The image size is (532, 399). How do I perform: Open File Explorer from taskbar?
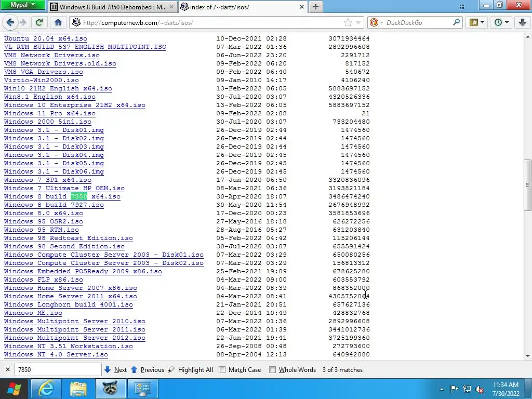click(78, 389)
